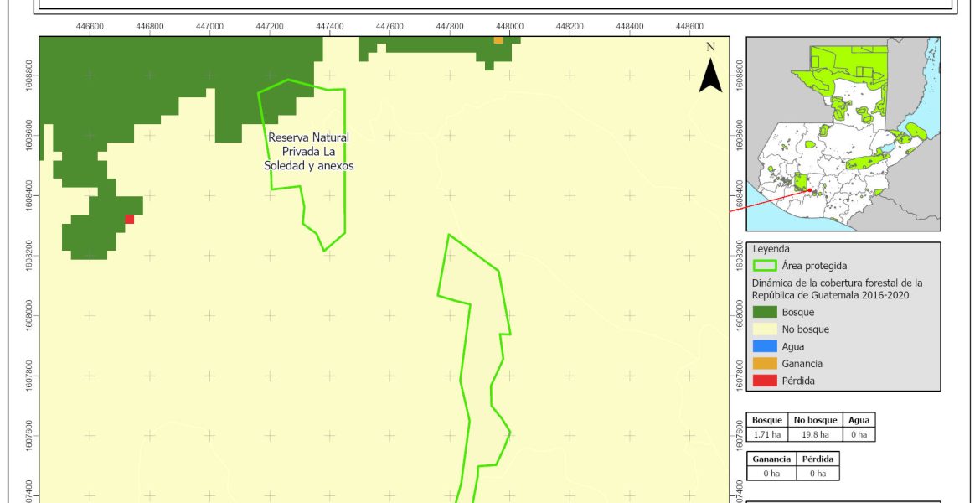Click the Leyenda heading
Image resolution: width=980 pixels, height=503 pixels.
click(x=771, y=249)
